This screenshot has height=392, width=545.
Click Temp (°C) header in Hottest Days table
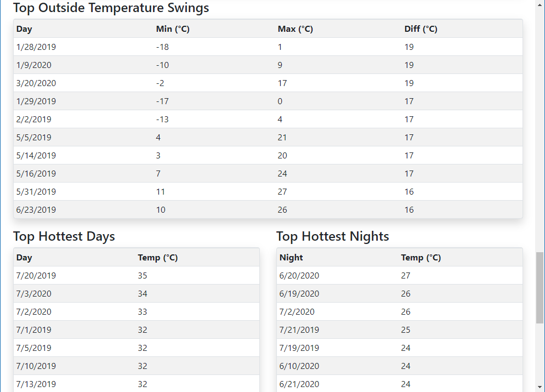[157, 258]
